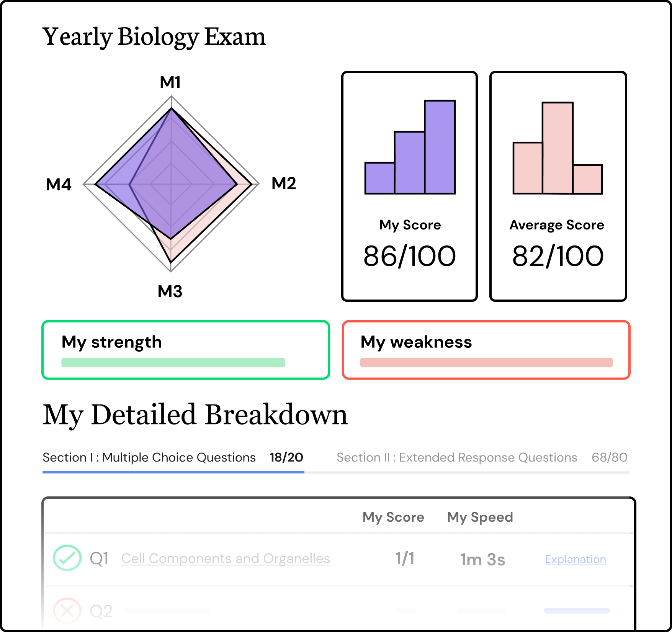Click the pink average score bar chart
Viewport: 672px width, 632px height.
pyautogui.click(x=558, y=148)
